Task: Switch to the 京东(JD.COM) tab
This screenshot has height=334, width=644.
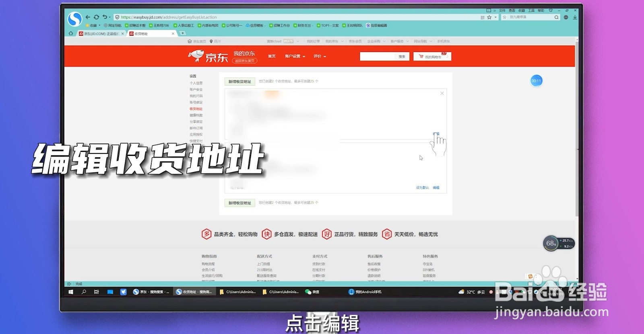Action: [101, 34]
